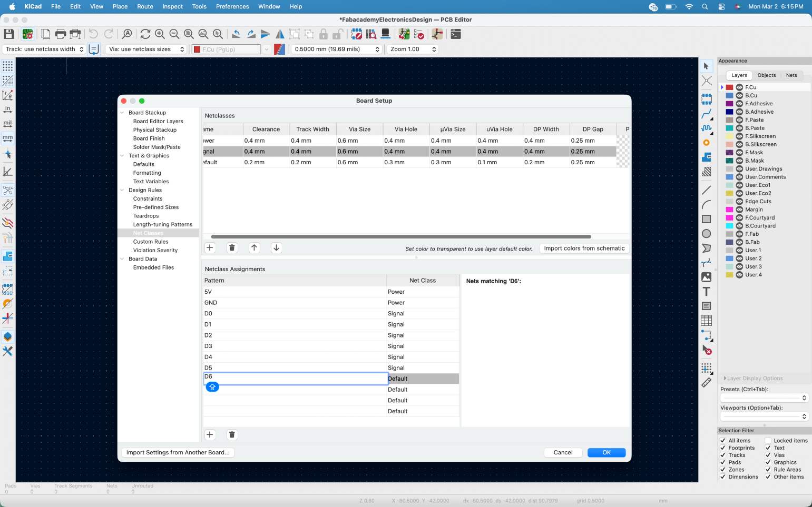
Task: Switch to the Nets tab
Action: [791, 75]
